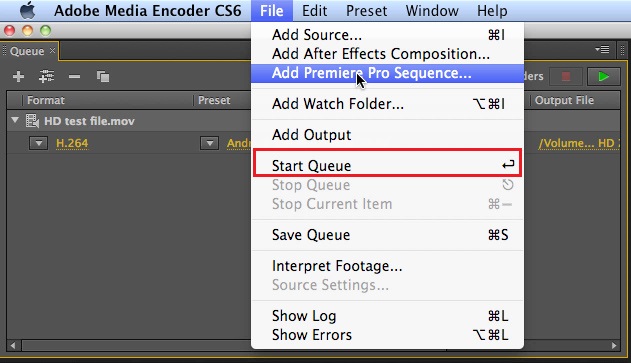Image resolution: width=631 pixels, height=363 pixels.
Task: Click the Remove minus icon in Queue
Action: tap(74, 76)
